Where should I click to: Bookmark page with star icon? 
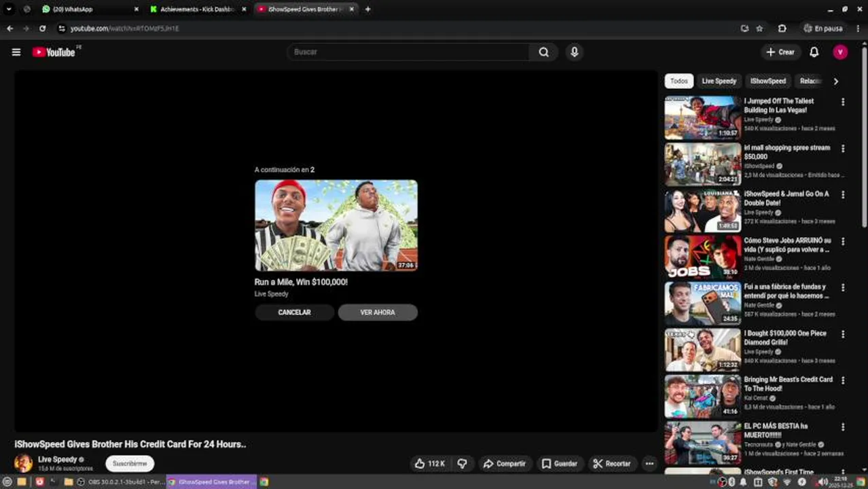(x=759, y=29)
